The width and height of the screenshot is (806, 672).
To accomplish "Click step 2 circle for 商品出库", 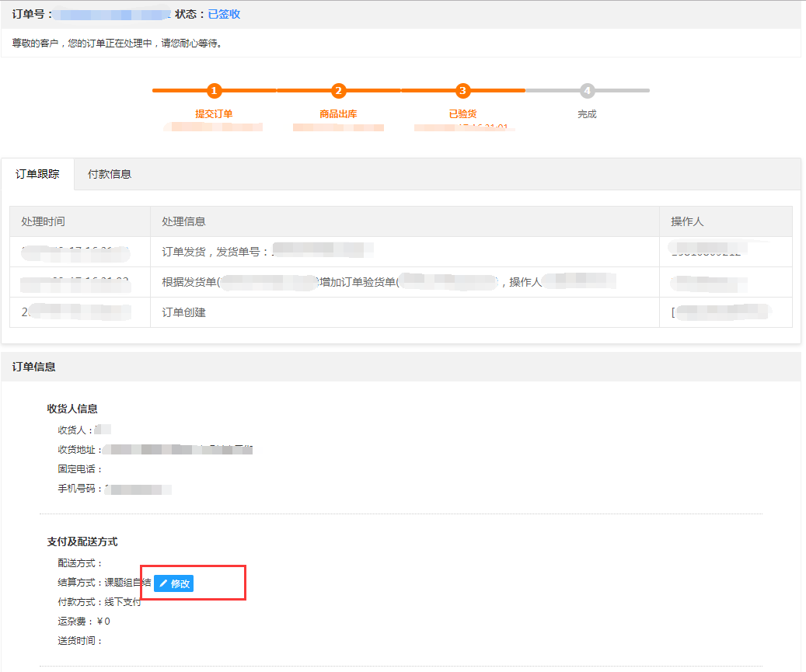I will (x=338, y=91).
